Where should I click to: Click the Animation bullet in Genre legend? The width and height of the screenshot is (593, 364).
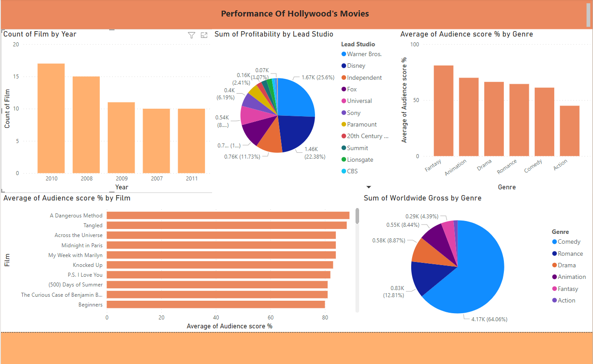click(554, 277)
